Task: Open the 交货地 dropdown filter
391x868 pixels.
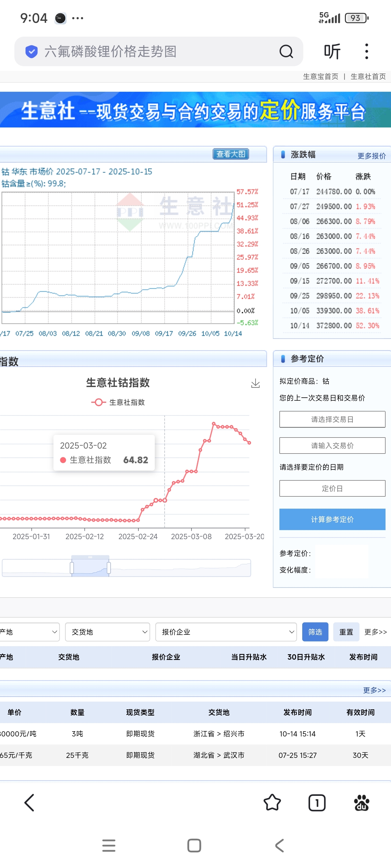Action: coord(107,632)
